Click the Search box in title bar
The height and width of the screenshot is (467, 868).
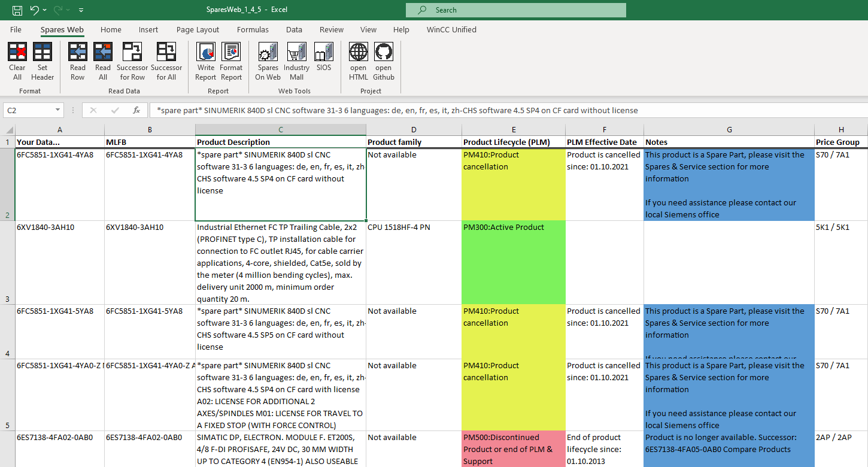tap(516, 10)
